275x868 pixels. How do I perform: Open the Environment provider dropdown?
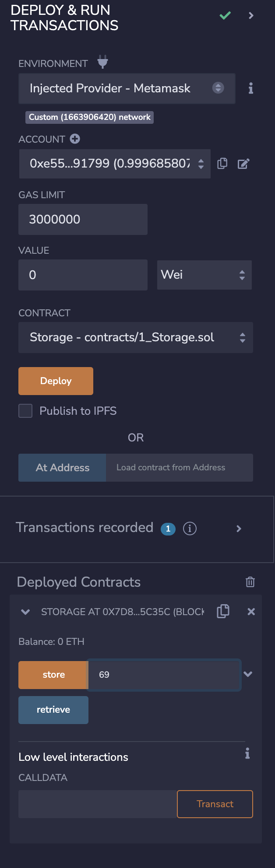[x=127, y=88]
